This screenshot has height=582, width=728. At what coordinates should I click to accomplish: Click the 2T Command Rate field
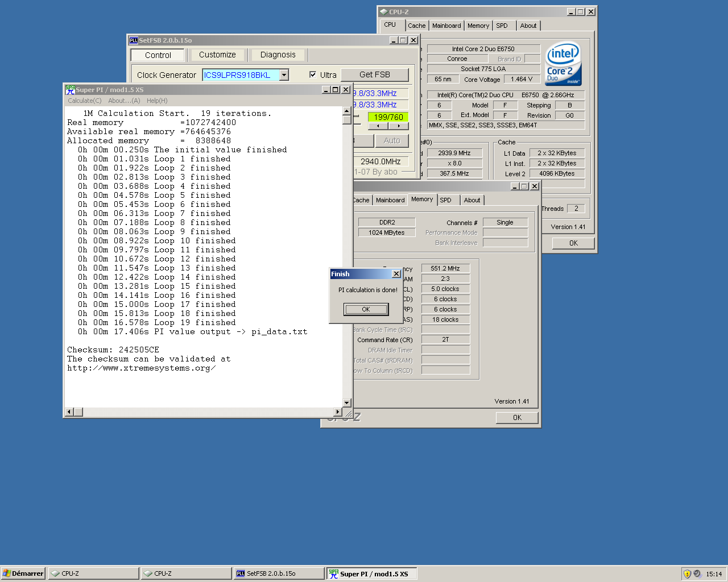(x=445, y=340)
